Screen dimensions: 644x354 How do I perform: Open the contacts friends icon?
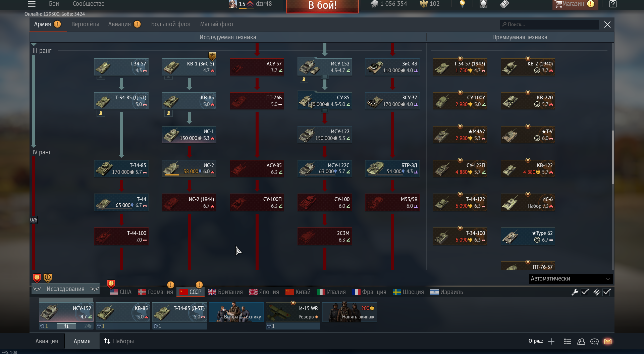pyautogui.click(x=581, y=341)
